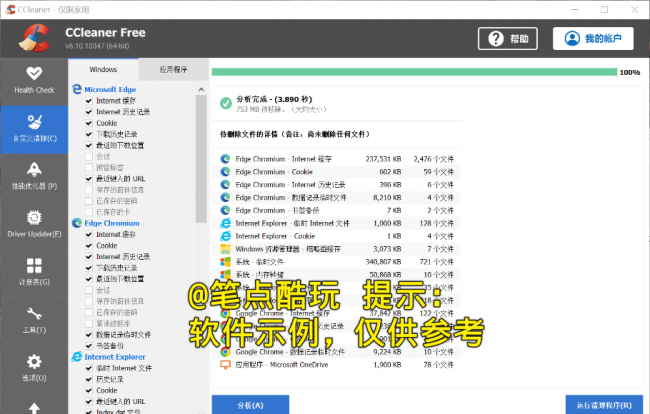Click the 2,476 个文件 count value
The height and width of the screenshot is (414, 650).
pyautogui.click(x=433, y=159)
